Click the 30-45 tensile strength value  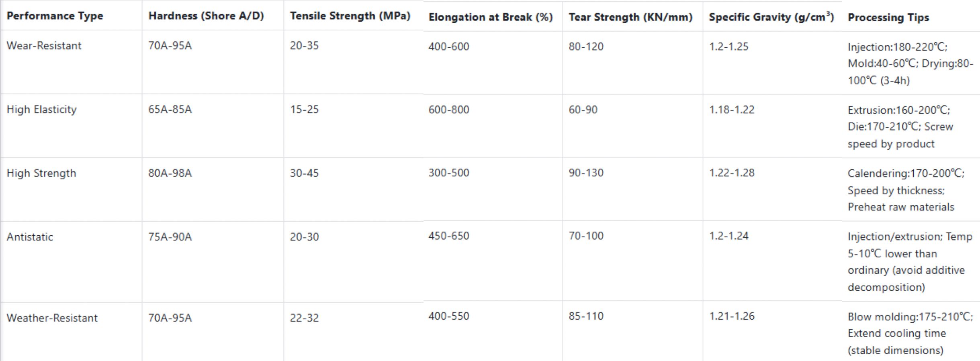pos(304,173)
